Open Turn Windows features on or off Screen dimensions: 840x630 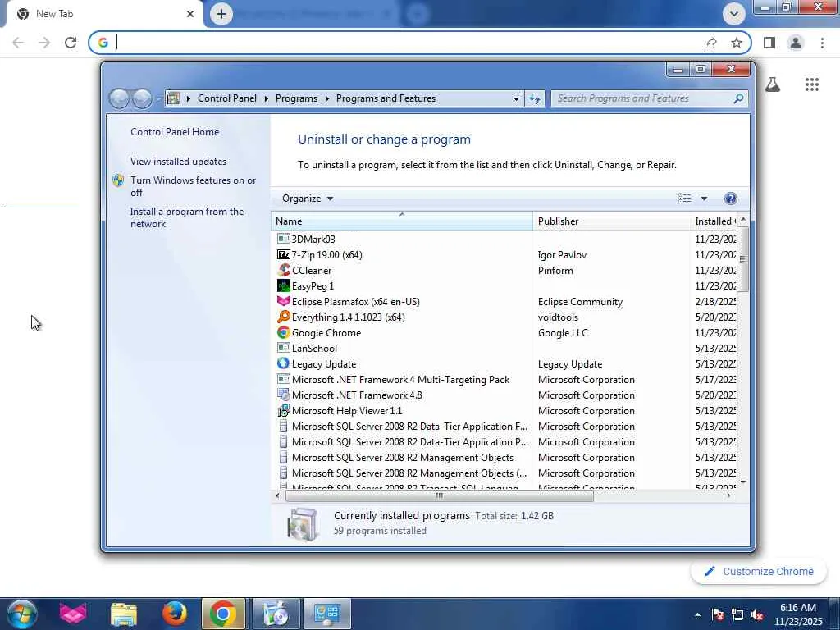click(193, 186)
